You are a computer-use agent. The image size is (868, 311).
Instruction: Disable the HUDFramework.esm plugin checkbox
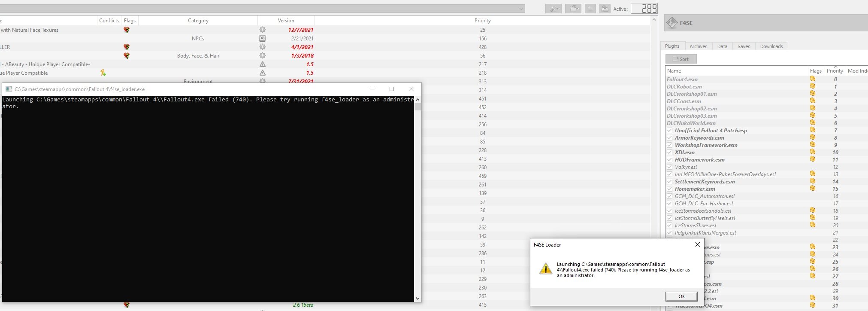pyautogui.click(x=669, y=160)
